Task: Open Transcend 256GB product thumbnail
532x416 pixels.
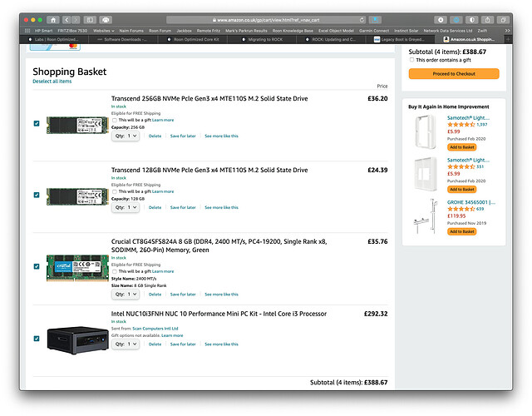Action: (x=77, y=125)
